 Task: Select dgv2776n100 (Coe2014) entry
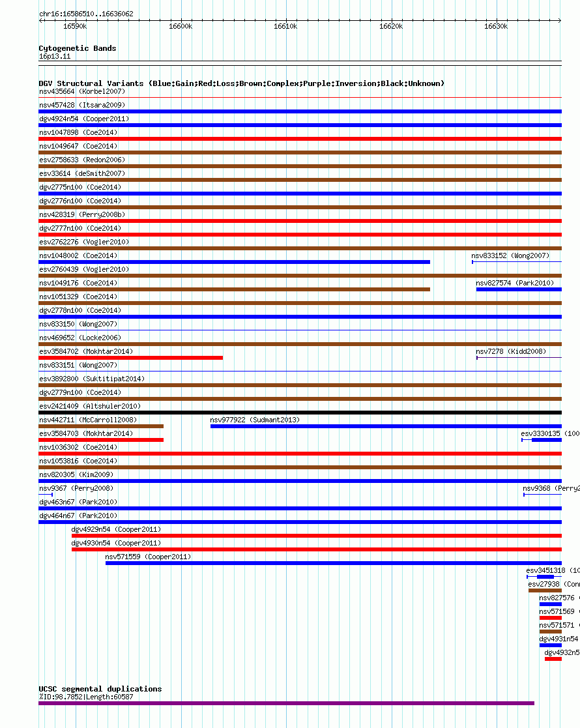click(x=80, y=201)
